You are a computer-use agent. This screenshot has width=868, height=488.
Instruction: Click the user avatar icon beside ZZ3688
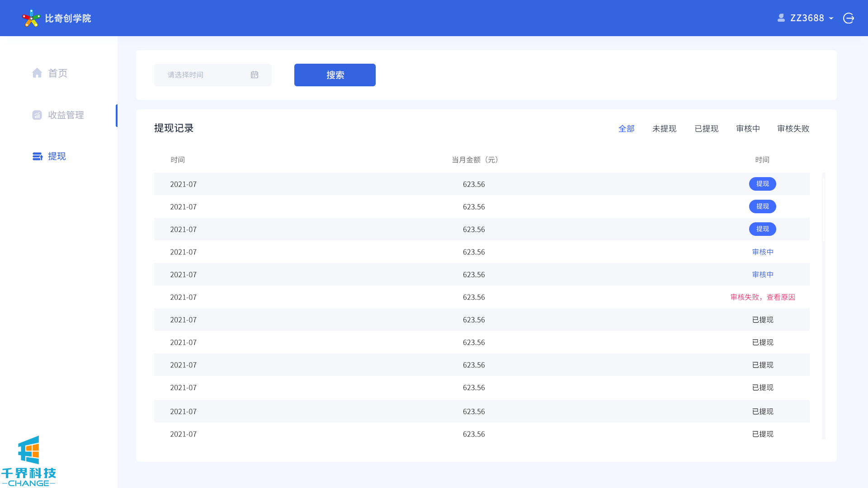781,18
